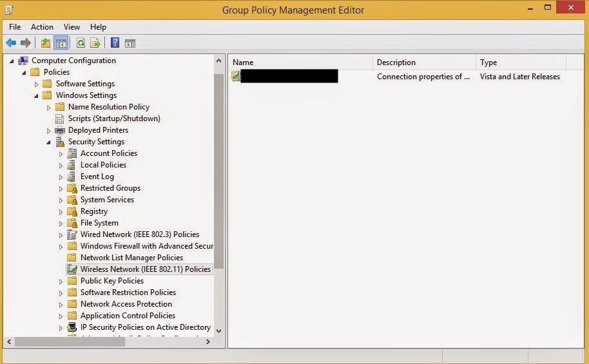The image size is (589, 364).
Task: Expand the Windows Firewall with Advanced Security node
Action: (x=61, y=247)
